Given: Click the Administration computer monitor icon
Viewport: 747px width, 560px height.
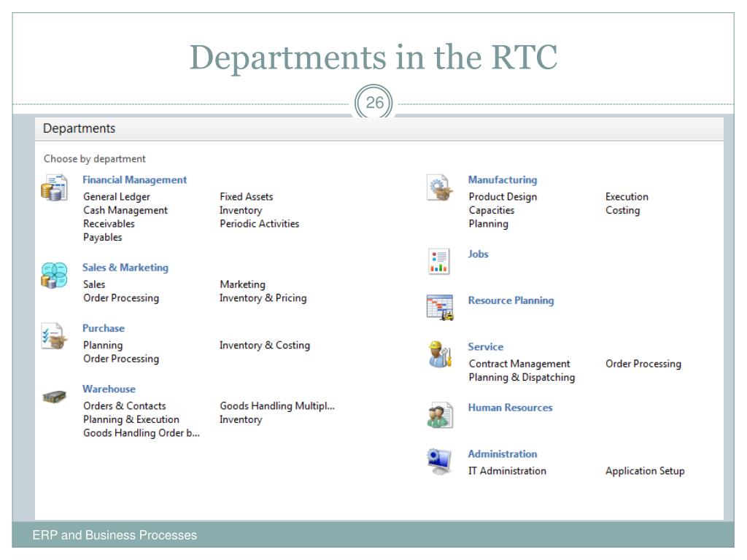Looking at the screenshot, I should (x=439, y=461).
